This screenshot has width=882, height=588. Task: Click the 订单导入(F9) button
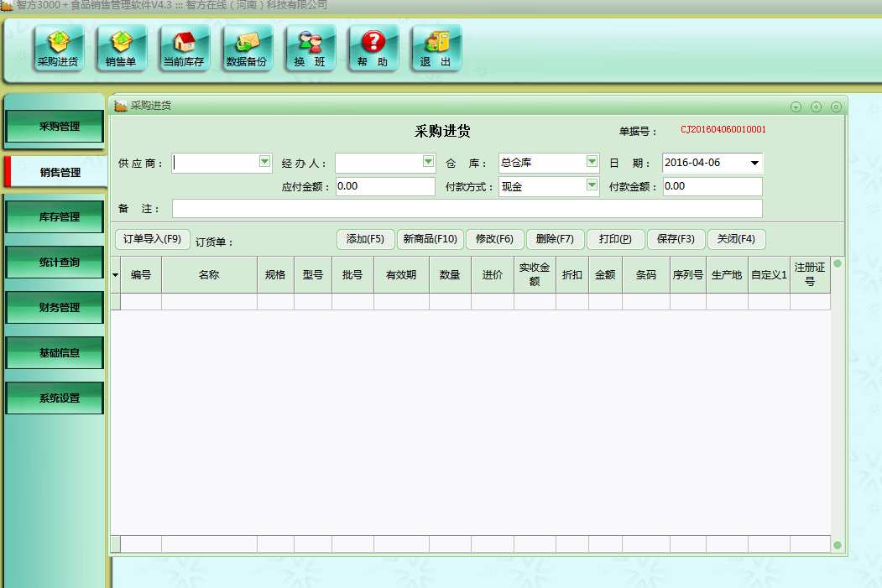[x=153, y=239]
